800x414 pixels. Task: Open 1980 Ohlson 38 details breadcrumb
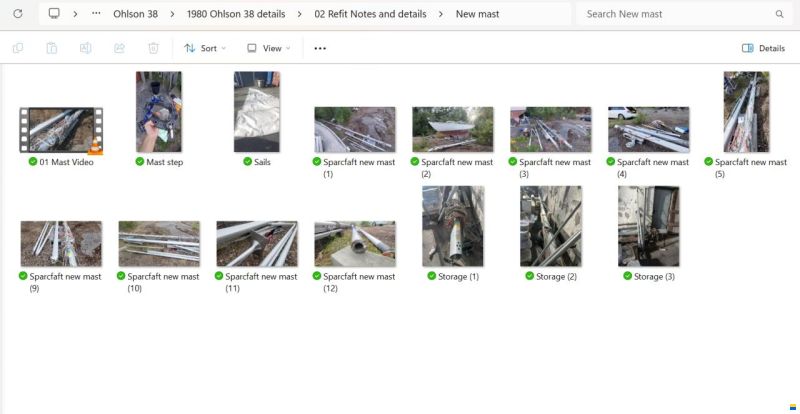[236, 14]
